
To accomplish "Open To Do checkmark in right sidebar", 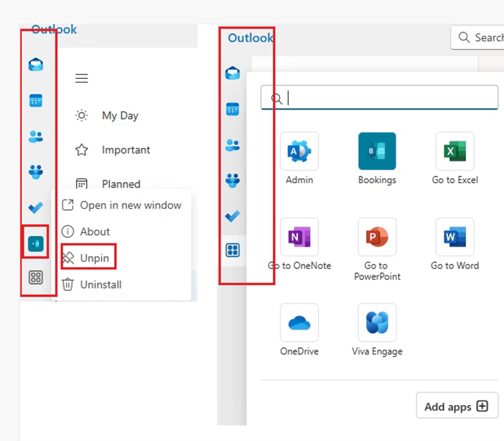I will point(233,216).
